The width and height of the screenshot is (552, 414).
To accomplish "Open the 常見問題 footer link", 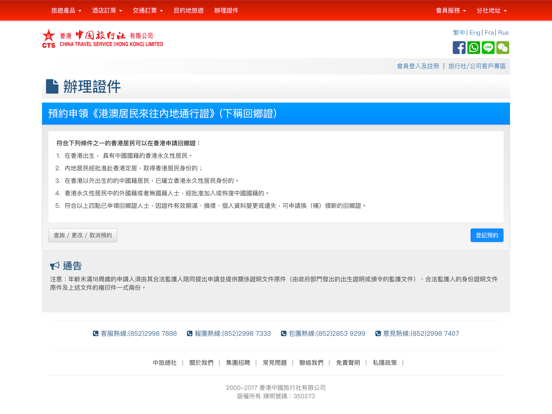I will 275,363.
